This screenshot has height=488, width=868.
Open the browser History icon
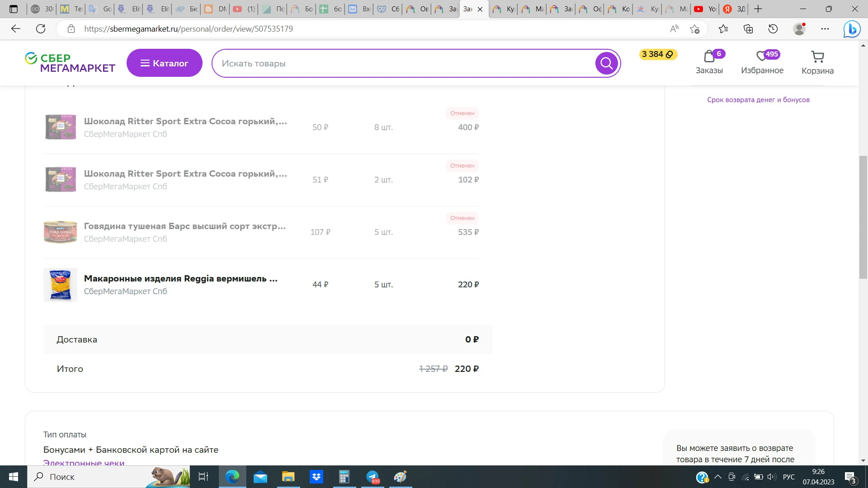(773, 29)
